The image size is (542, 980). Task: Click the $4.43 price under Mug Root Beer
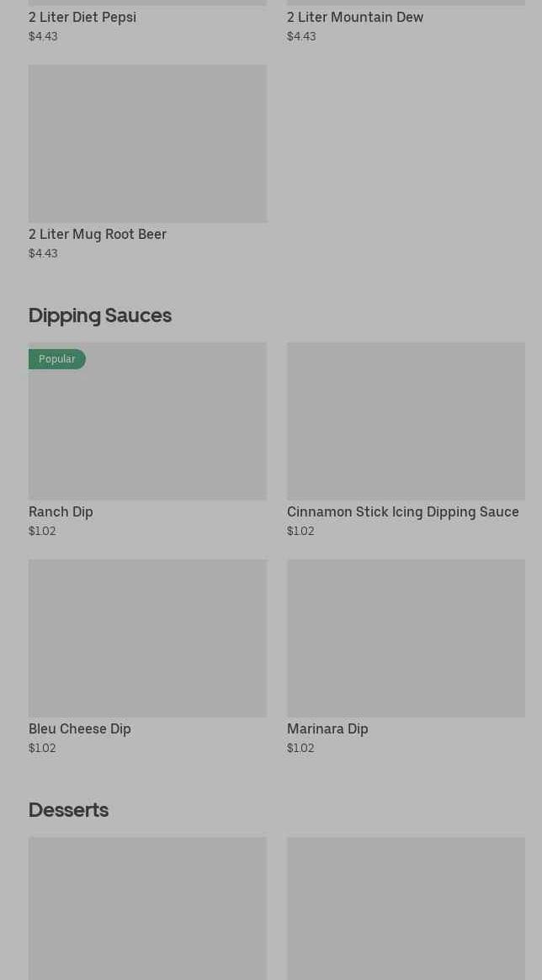(43, 253)
